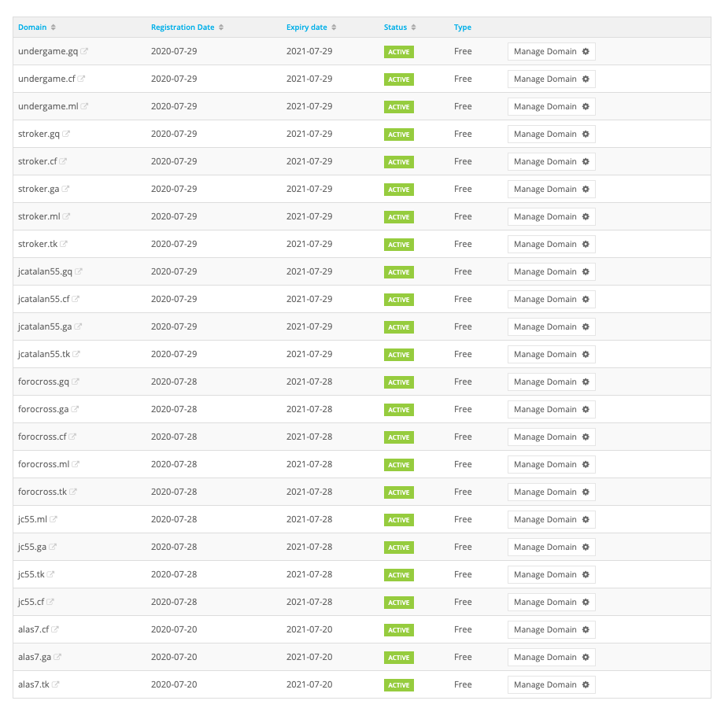Open external link icon next to undergame.cf
The width and height of the screenshot is (728, 708).
tap(81, 79)
